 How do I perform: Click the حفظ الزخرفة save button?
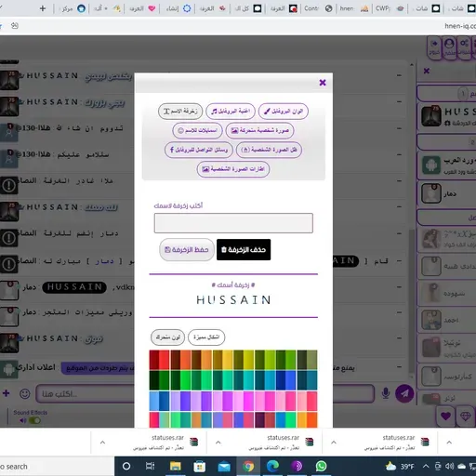pos(187,249)
